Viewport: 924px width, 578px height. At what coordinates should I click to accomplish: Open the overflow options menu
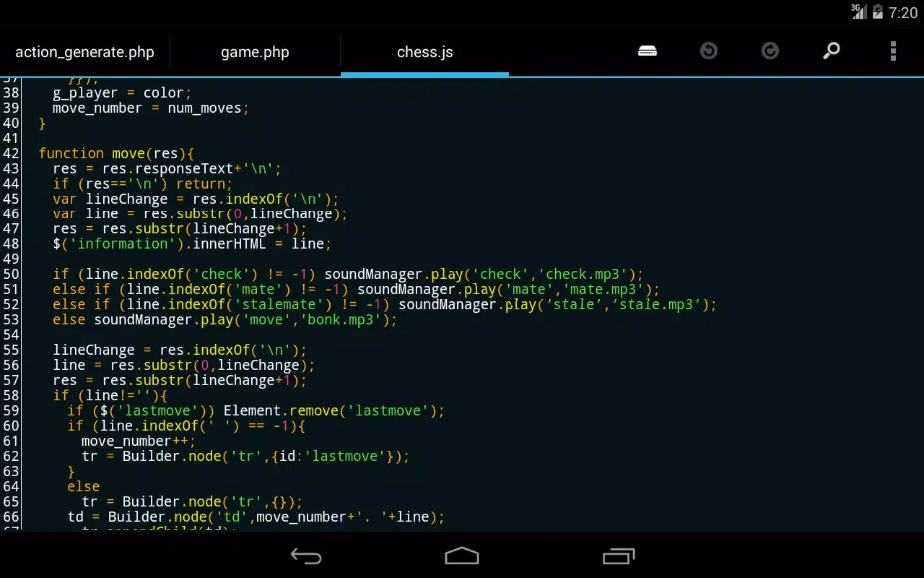coord(893,51)
